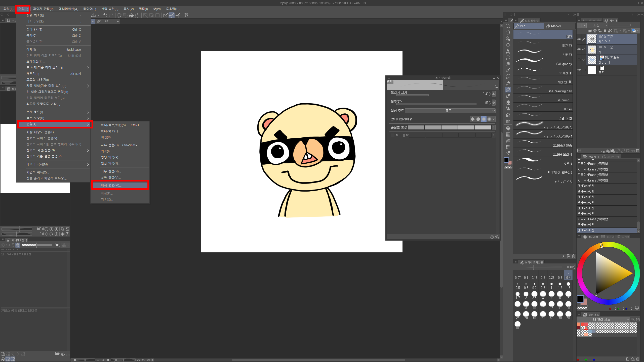This screenshot has height=362, width=644.
Task: Select the Move layer tool
Action: tap(508, 45)
